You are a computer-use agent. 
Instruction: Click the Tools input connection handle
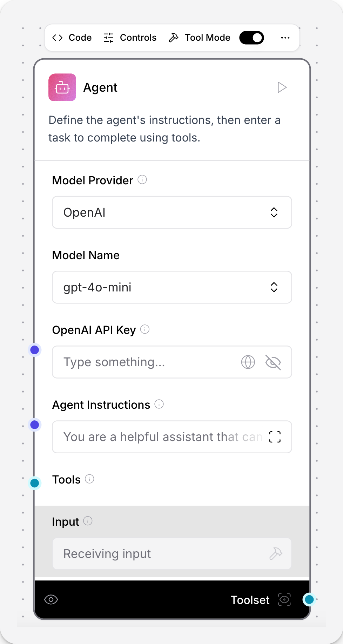(x=35, y=483)
